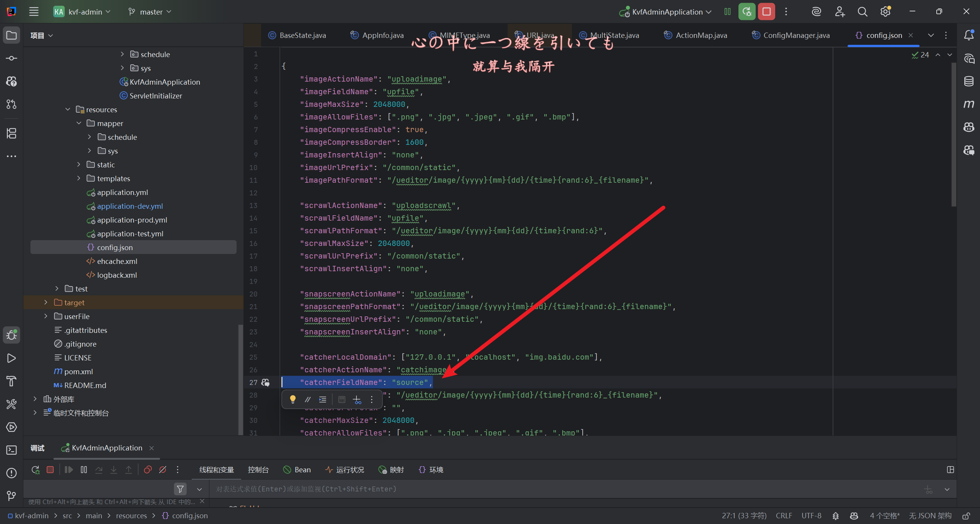The height and width of the screenshot is (524, 980).
Task: Click view breakpoints icon in debug toolbar
Action: tap(148, 470)
